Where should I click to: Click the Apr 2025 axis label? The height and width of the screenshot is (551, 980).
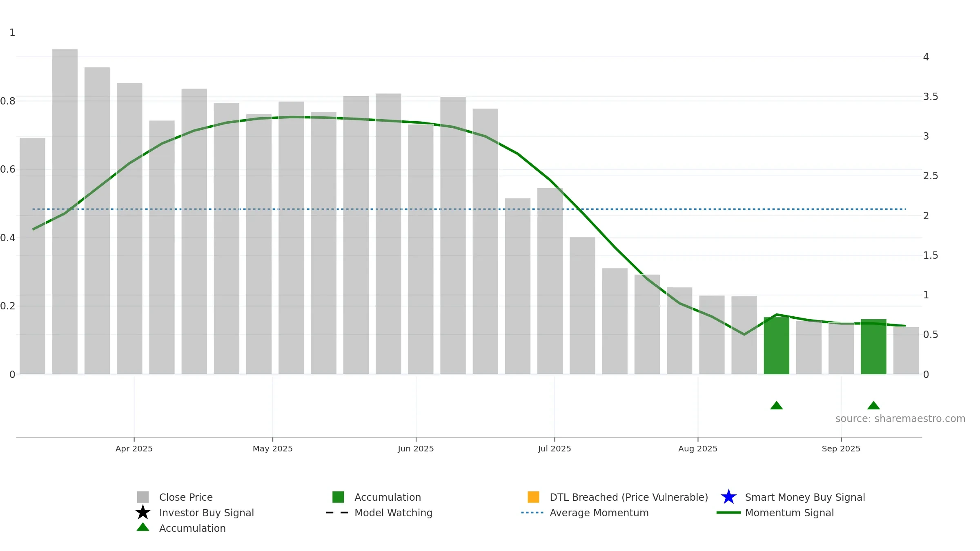(x=134, y=449)
